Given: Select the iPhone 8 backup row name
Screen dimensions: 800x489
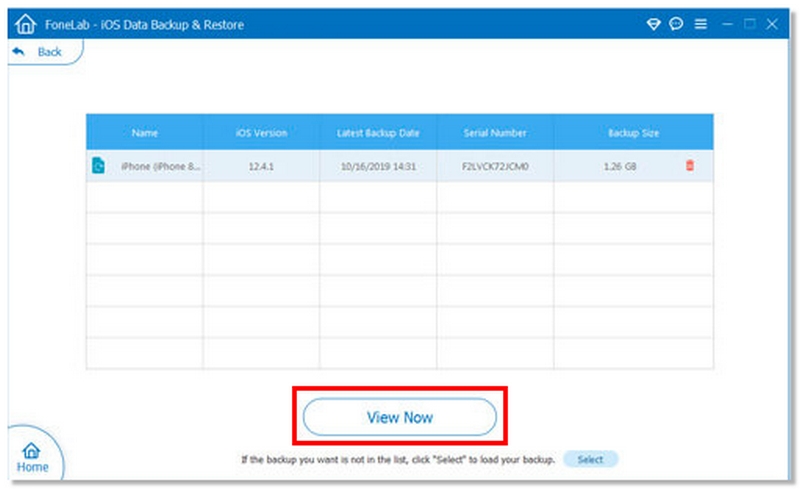Looking at the screenshot, I should (x=160, y=166).
